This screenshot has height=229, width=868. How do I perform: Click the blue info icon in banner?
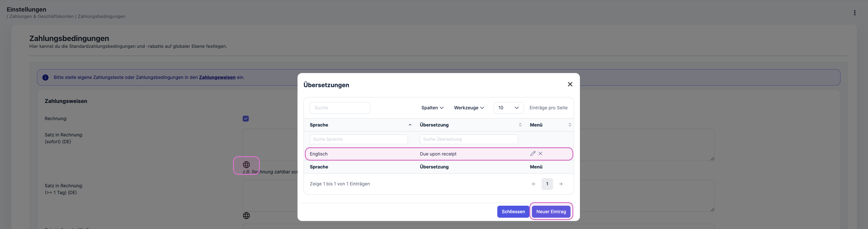[45, 78]
